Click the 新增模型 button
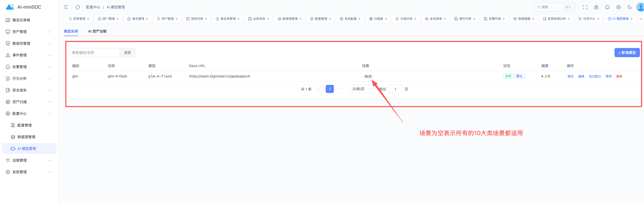Image resolution: width=644 pixels, height=204 pixels. 627,53
